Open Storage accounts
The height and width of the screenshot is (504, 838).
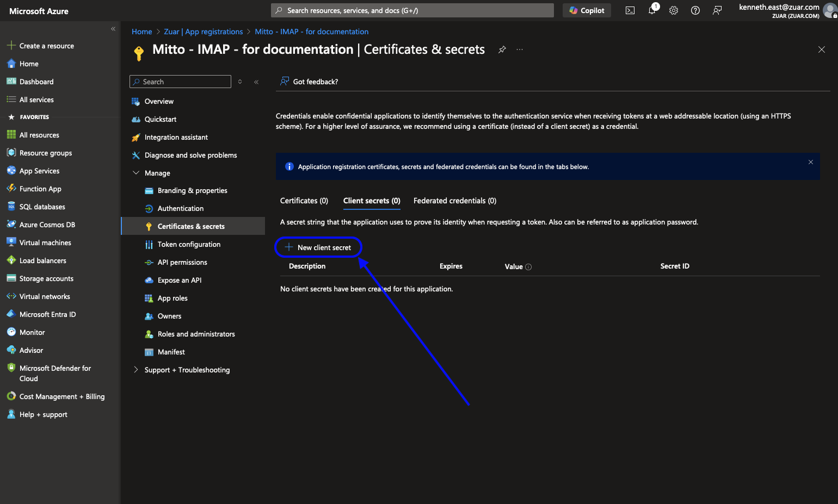40,278
